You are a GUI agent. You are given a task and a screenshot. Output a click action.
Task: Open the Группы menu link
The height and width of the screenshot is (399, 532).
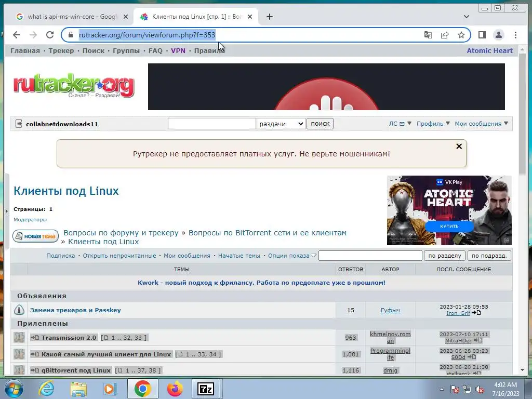126,51
